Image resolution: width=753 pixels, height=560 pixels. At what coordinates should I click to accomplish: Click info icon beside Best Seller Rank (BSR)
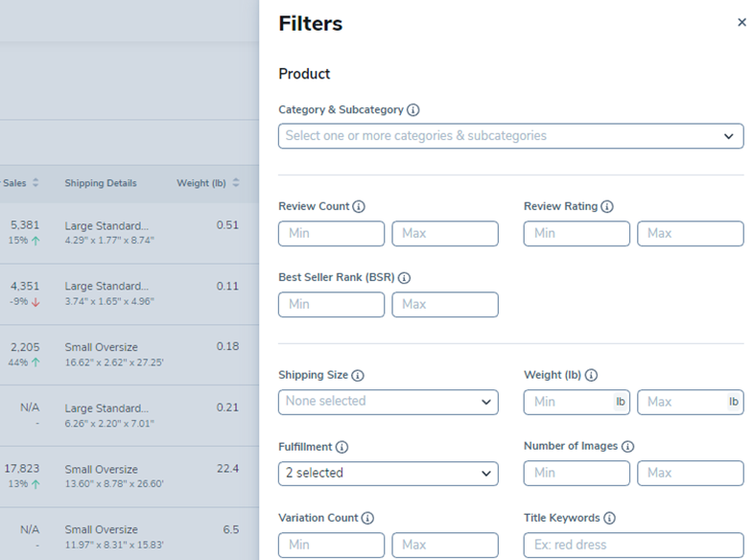(404, 278)
